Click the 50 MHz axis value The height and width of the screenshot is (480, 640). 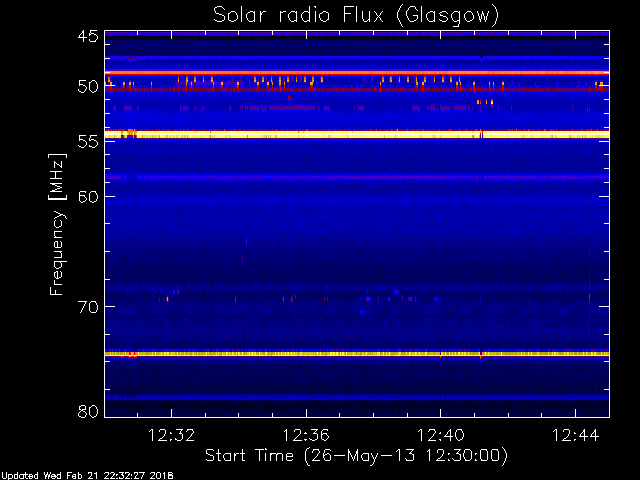pyautogui.click(x=88, y=87)
